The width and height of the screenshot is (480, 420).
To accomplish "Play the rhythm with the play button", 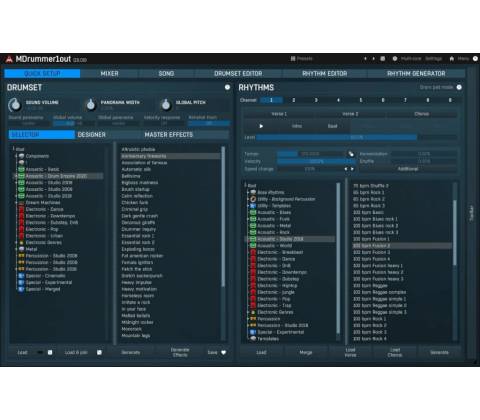I will tap(261, 126).
